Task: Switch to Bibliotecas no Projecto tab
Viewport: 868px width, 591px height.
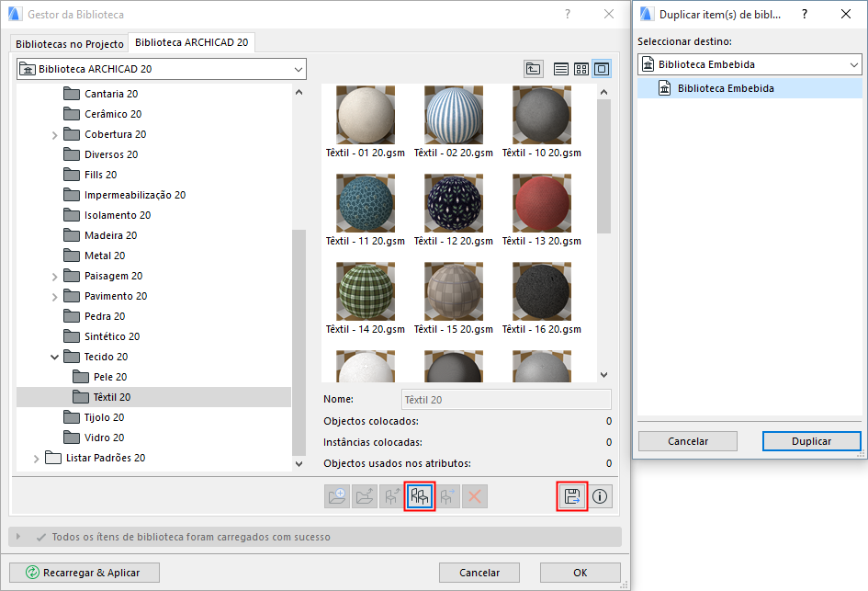Action: [x=69, y=44]
